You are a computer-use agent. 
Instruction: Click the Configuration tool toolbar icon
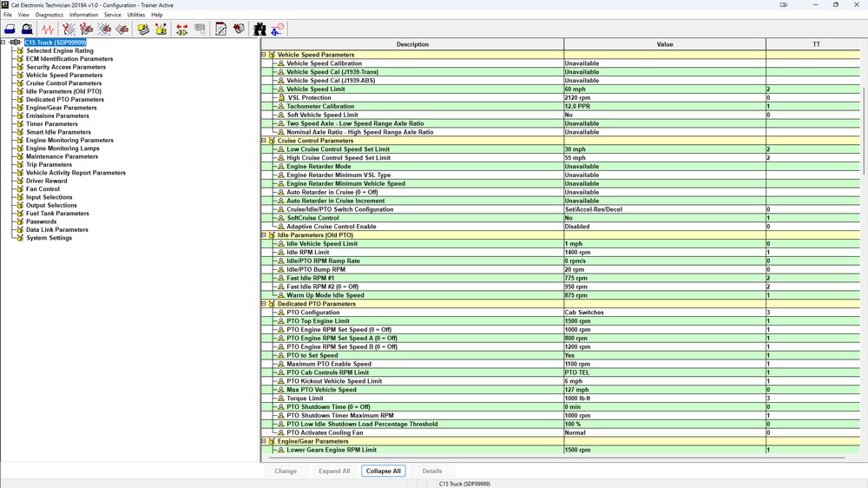point(161,29)
